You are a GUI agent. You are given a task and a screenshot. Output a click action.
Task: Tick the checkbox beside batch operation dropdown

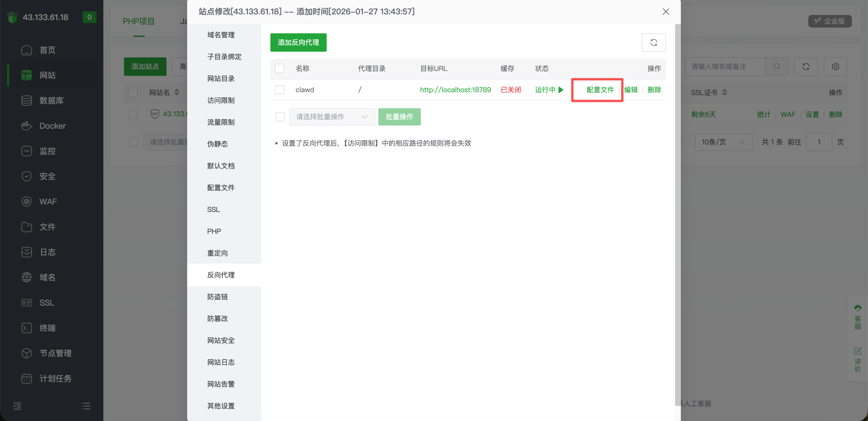click(280, 117)
